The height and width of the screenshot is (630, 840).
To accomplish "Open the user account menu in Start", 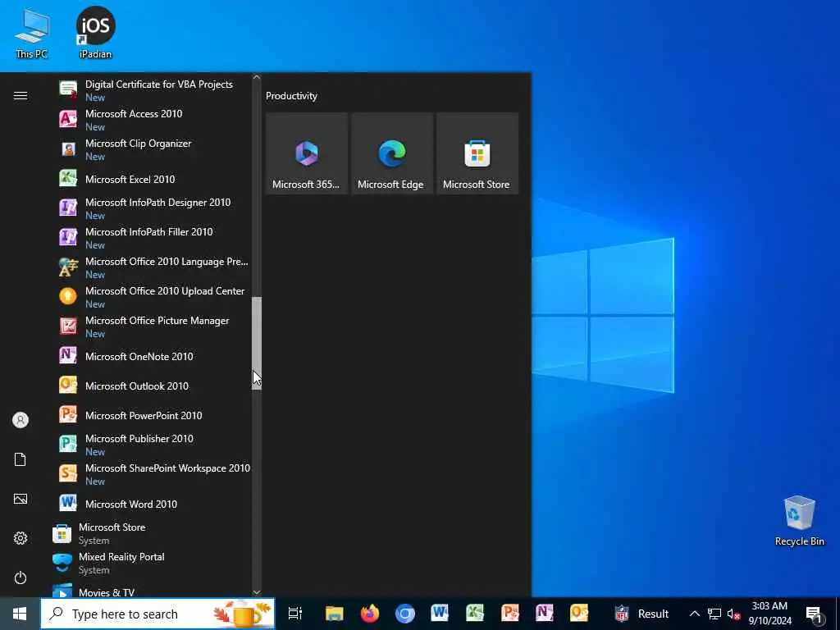I will pos(21,420).
